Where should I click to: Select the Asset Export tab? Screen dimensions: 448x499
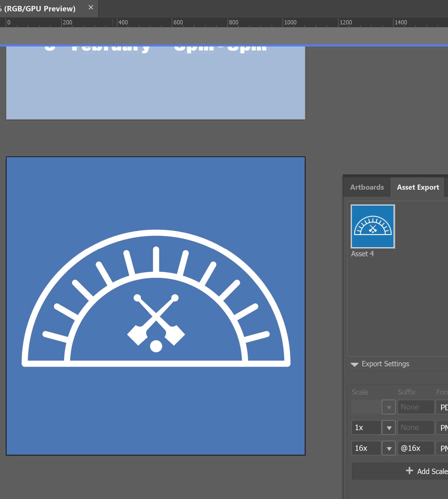418,187
